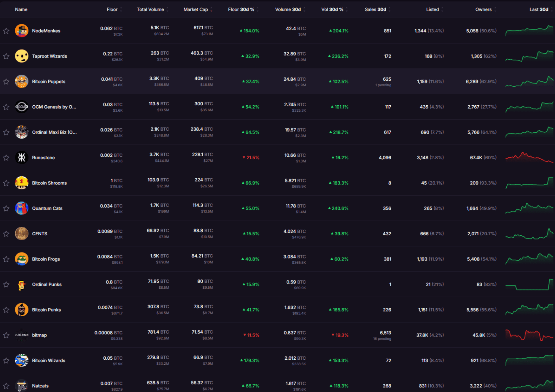Toggle the star next to Runestone
Image resolution: width=555 pixels, height=392 pixels.
coord(6,158)
